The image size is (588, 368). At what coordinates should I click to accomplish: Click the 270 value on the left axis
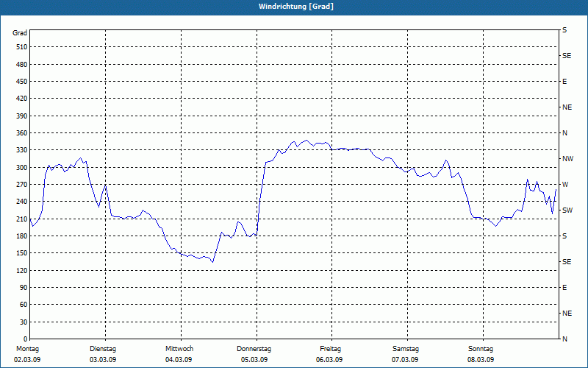[22, 185]
